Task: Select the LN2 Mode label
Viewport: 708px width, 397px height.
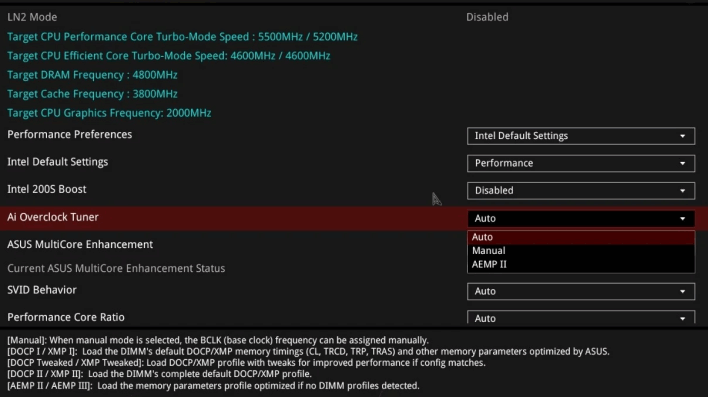Action: (x=32, y=17)
